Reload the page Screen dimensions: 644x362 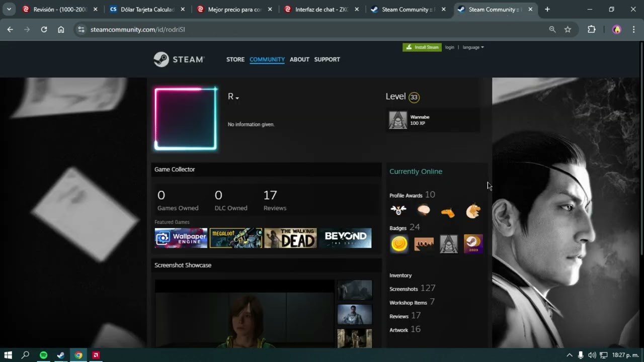[x=44, y=30]
